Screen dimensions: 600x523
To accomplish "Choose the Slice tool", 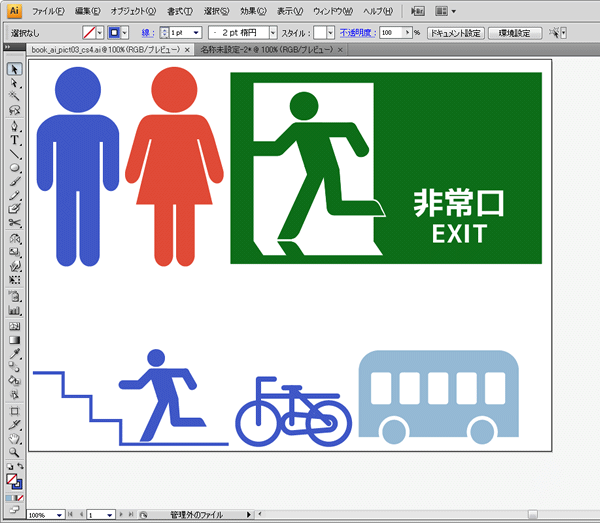I will (15, 425).
